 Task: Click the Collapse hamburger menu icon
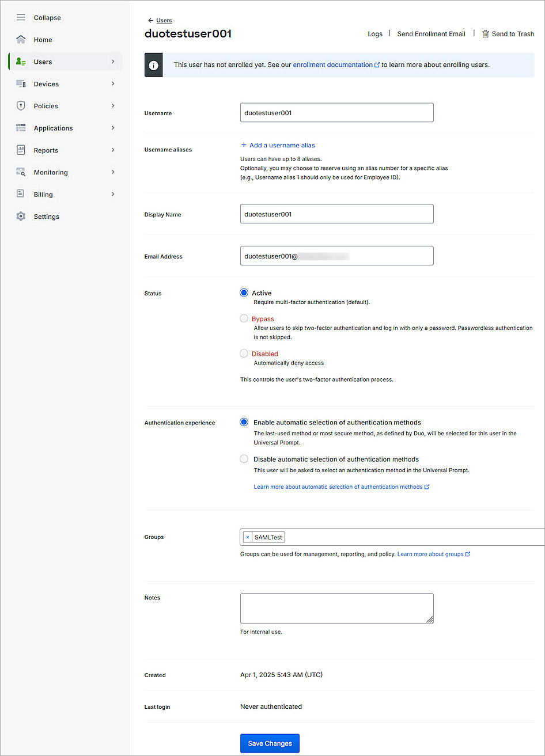[x=21, y=18]
